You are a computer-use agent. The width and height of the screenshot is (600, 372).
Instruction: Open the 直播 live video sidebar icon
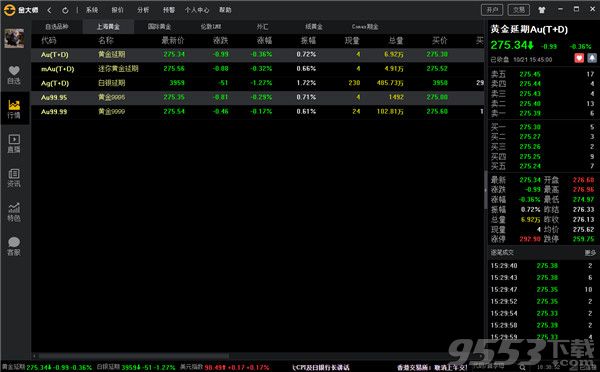(x=14, y=144)
